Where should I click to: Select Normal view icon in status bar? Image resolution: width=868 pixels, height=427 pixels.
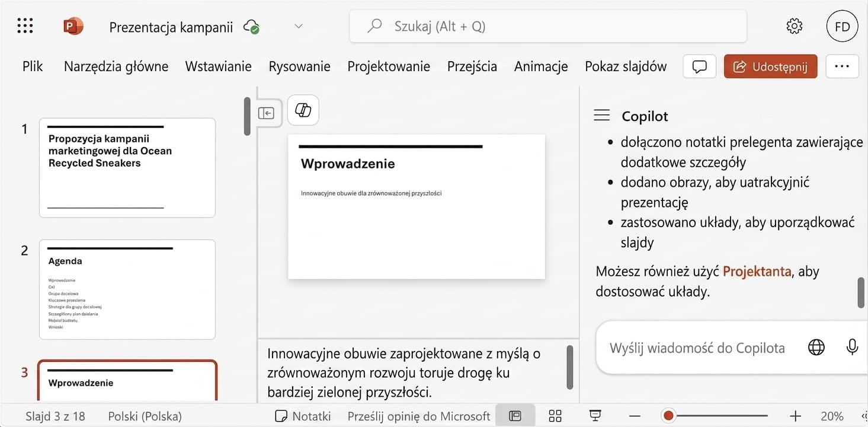(x=515, y=416)
